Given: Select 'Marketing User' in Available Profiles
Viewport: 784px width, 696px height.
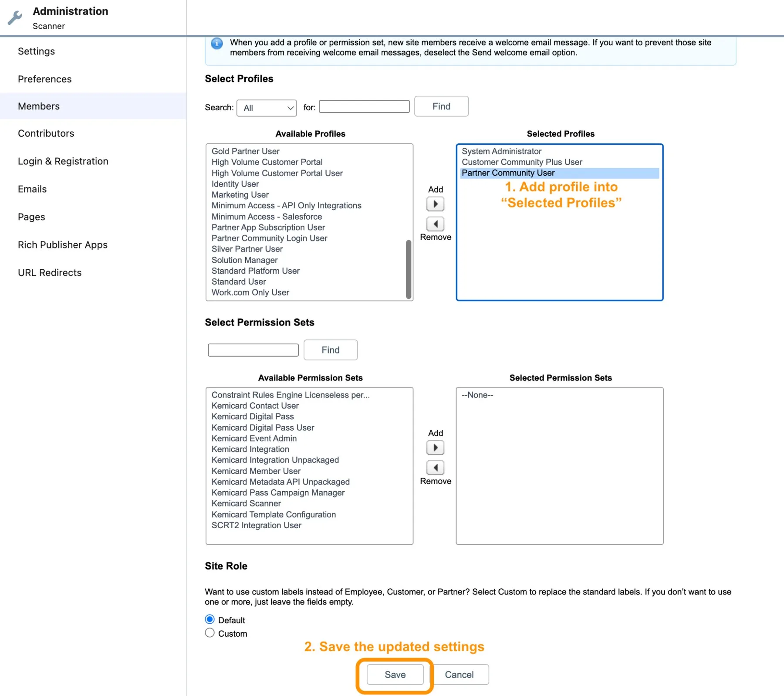Looking at the screenshot, I should tap(240, 195).
